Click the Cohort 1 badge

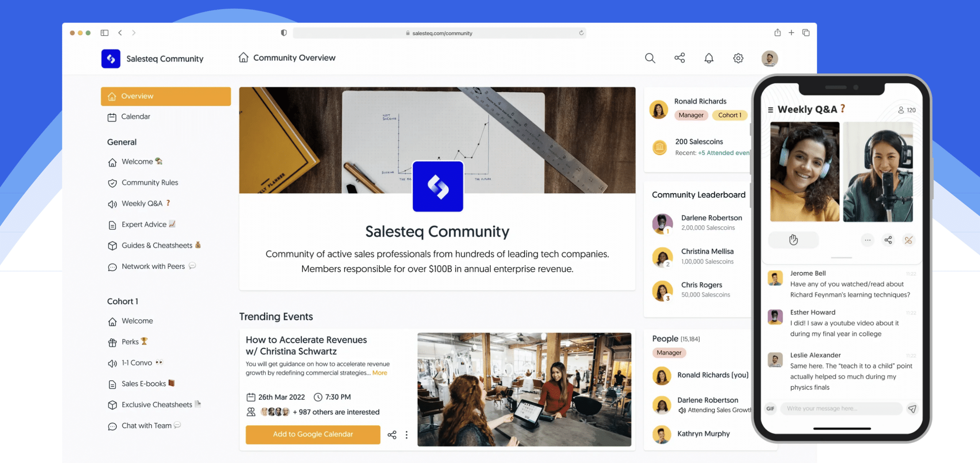coord(730,115)
